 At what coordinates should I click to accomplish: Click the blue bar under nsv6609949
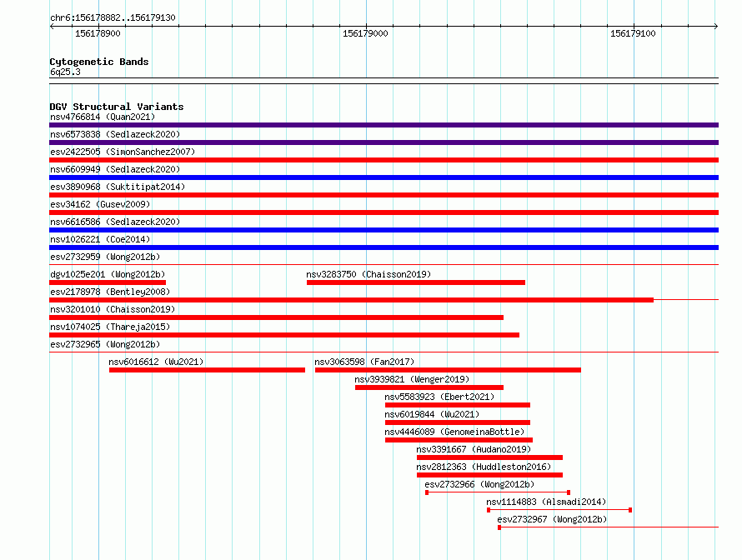[384, 177]
